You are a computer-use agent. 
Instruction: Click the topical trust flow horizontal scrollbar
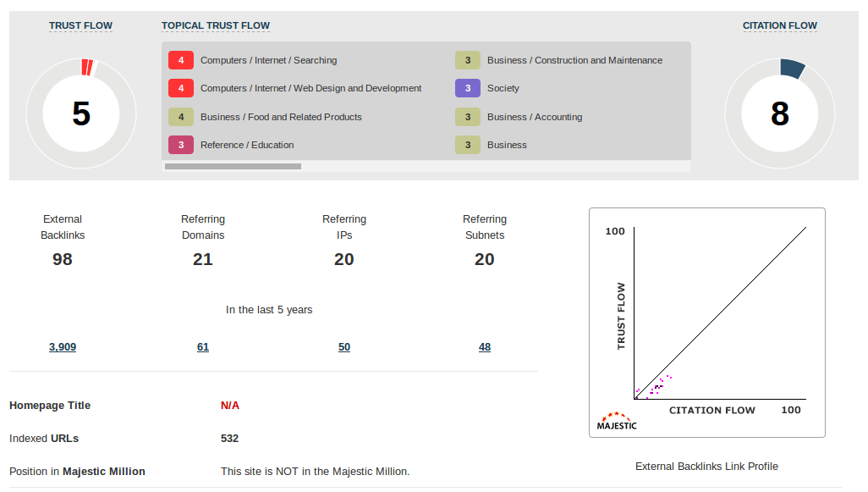coord(233,167)
